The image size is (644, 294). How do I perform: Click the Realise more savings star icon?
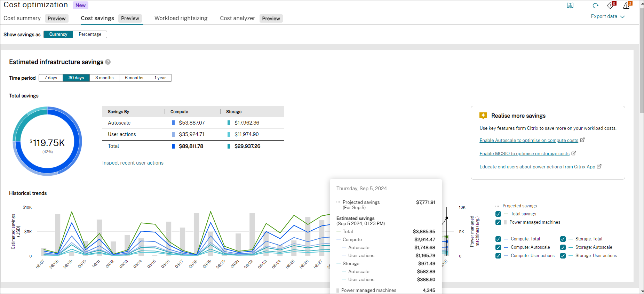[483, 116]
